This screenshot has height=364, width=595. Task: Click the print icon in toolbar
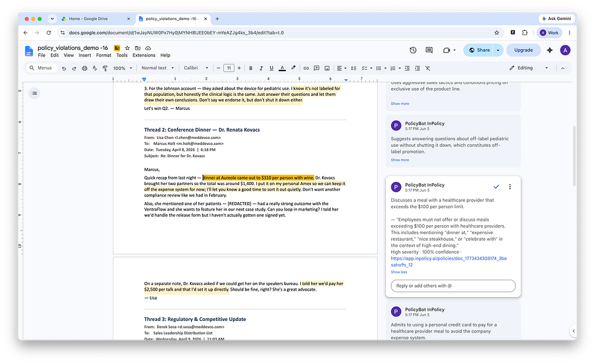pyautogui.click(x=84, y=69)
